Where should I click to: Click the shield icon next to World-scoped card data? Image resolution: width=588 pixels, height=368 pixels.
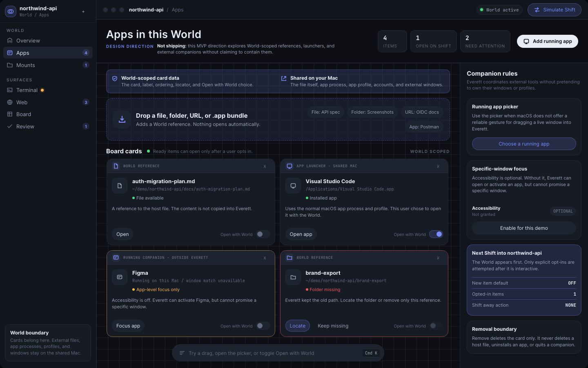click(x=115, y=78)
